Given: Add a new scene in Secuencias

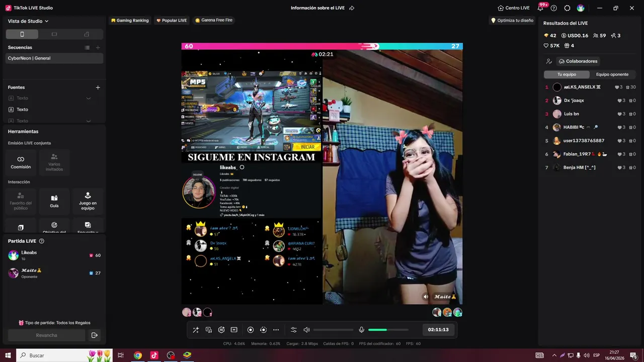Looking at the screenshot, I should [98, 47].
